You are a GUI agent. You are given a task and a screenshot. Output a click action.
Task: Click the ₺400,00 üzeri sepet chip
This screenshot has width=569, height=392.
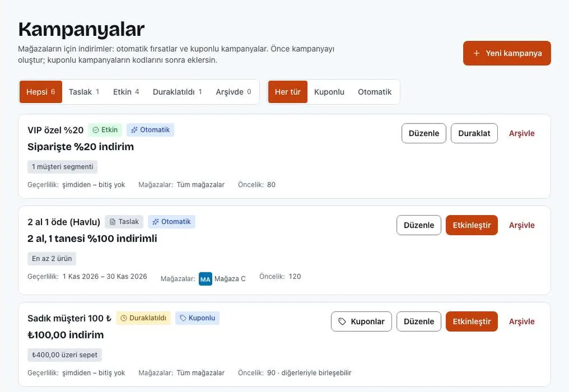pos(65,355)
